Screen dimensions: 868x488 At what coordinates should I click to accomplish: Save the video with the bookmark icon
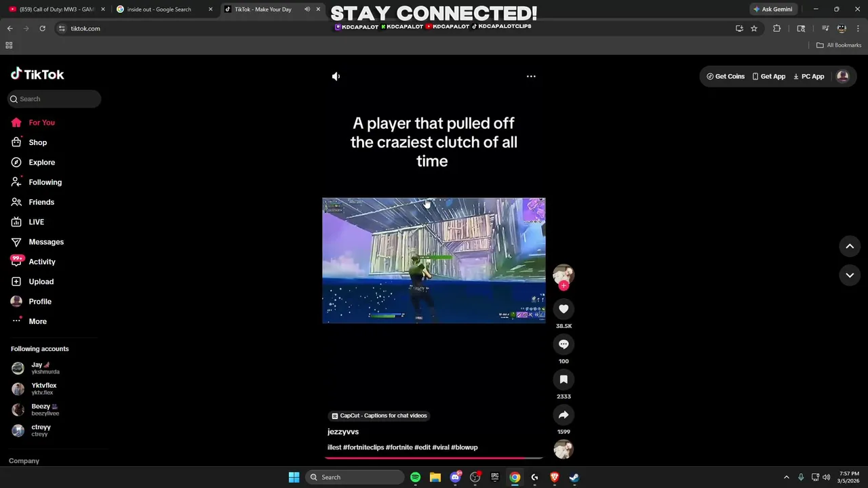(x=564, y=380)
